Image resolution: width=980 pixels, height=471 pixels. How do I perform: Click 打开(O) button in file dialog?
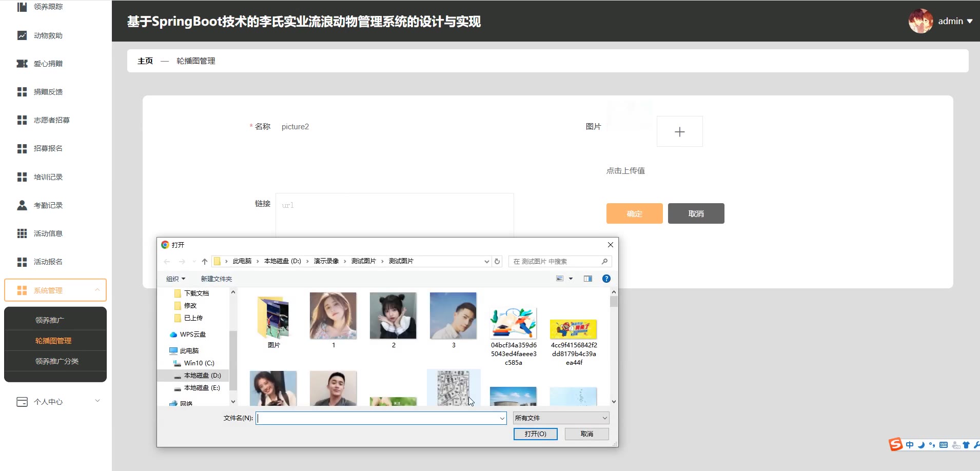click(536, 434)
